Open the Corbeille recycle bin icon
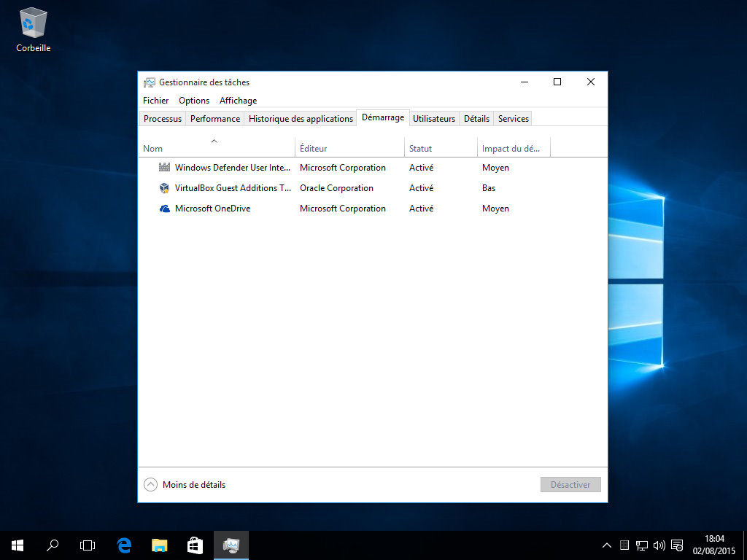The width and height of the screenshot is (747, 560). [x=33, y=29]
